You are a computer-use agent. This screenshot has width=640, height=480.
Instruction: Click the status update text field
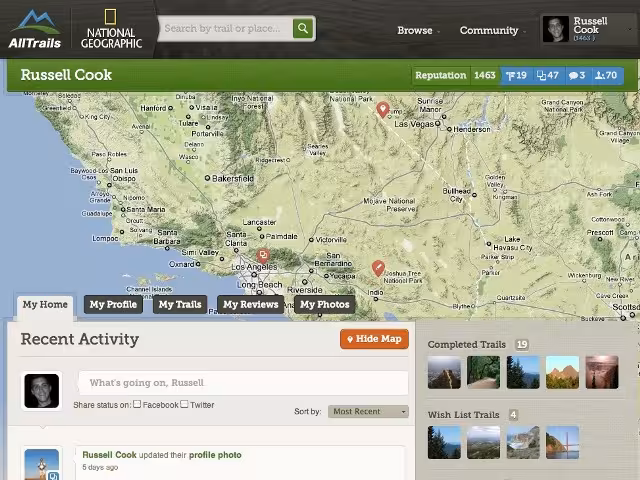[243, 383]
